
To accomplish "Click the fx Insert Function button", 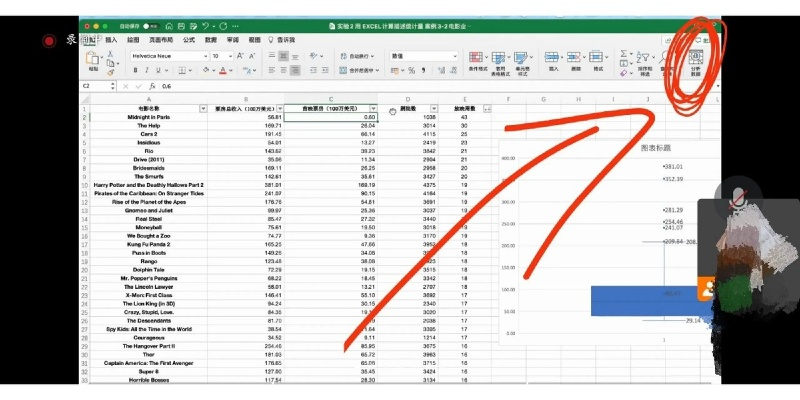I will pos(152,86).
